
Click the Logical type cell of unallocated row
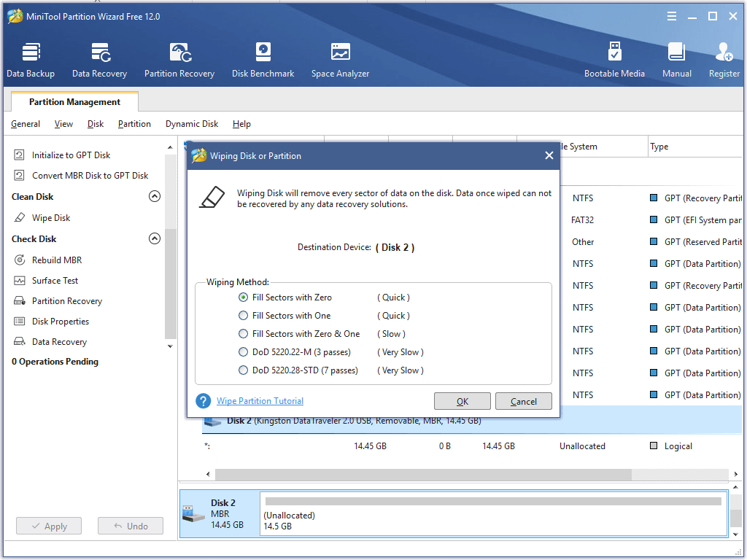click(678, 446)
